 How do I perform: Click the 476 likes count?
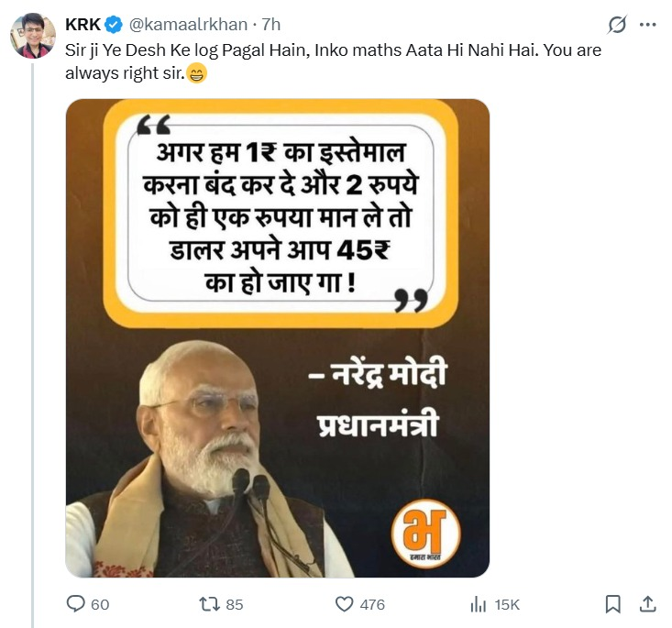coord(372,605)
